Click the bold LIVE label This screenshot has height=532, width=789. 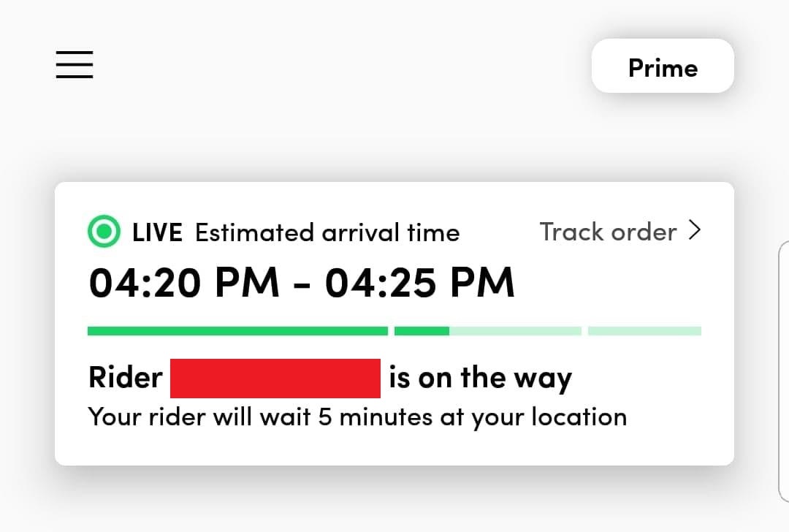[157, 232]
